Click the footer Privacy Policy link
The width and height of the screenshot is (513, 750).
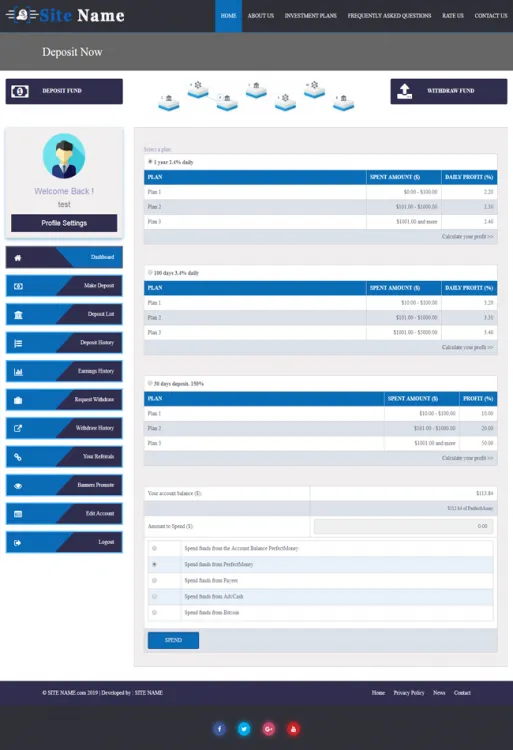point(409,693)
